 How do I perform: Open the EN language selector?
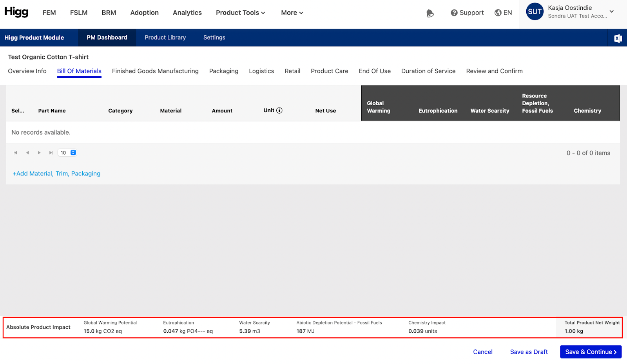click(503, 13)
